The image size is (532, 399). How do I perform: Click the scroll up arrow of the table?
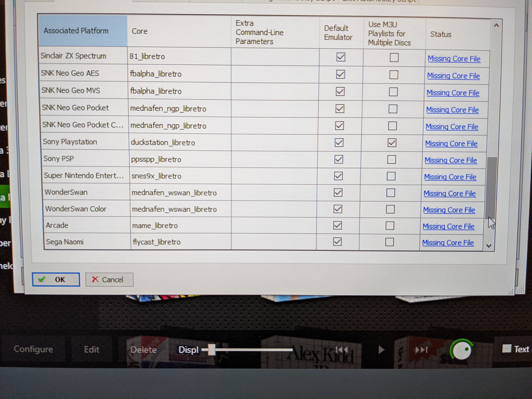[496, 25]
